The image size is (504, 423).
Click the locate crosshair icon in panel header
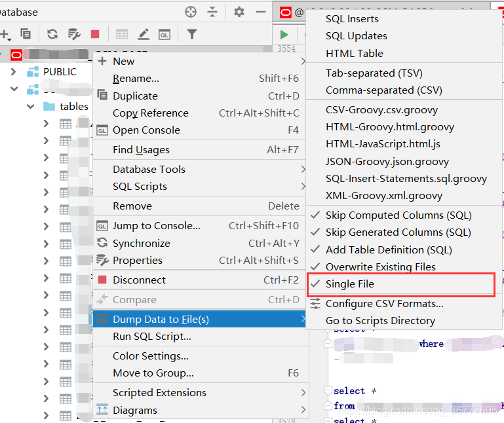191,12
